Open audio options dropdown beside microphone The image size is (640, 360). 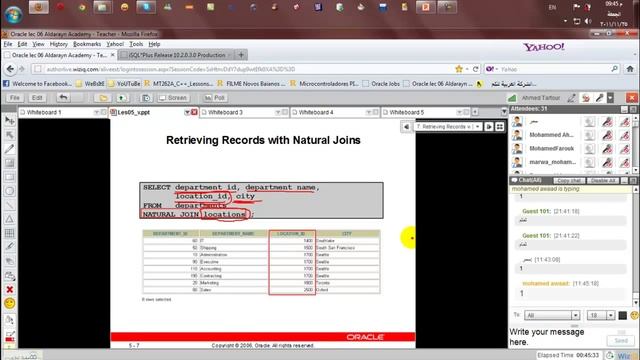click(x=610, y=98)
